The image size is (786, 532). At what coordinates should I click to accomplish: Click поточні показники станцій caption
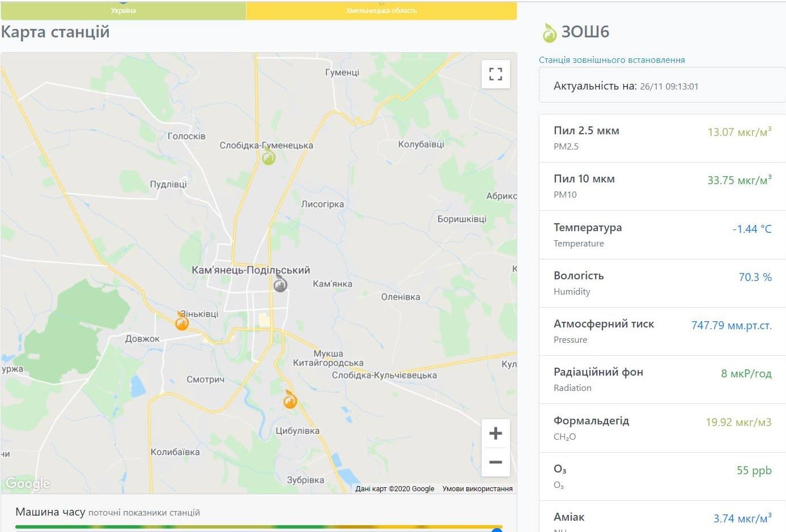(x=144, y=513)
